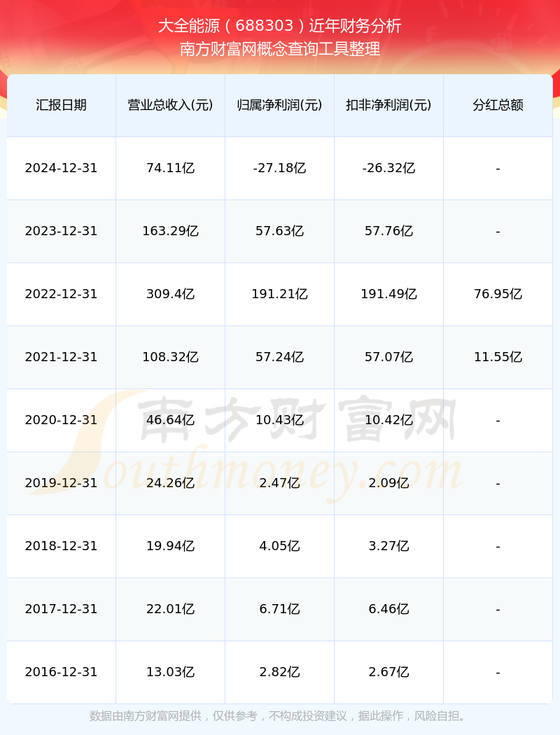Viewport: 560px width, 735px height.
Task: Click the title 大全能源（688303）近年财务分析
Action: click(280, 26)
